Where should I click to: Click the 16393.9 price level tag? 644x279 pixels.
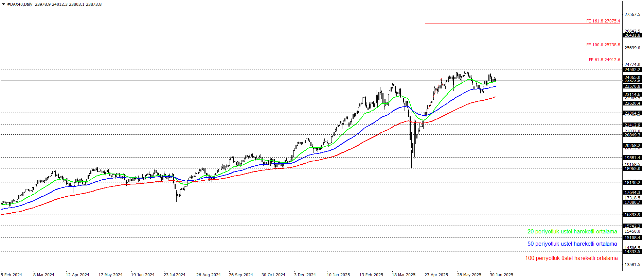pos(632,215)
